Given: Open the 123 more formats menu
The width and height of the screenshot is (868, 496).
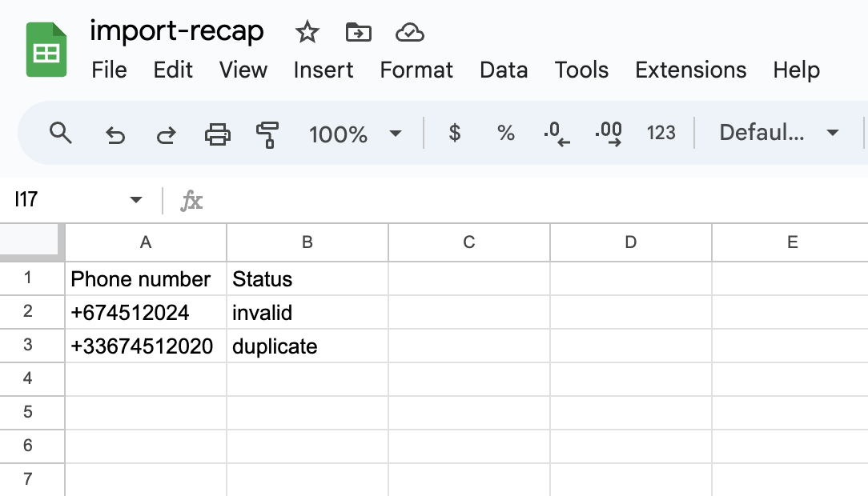Looking at the screenshot, I should pos(661,133).
